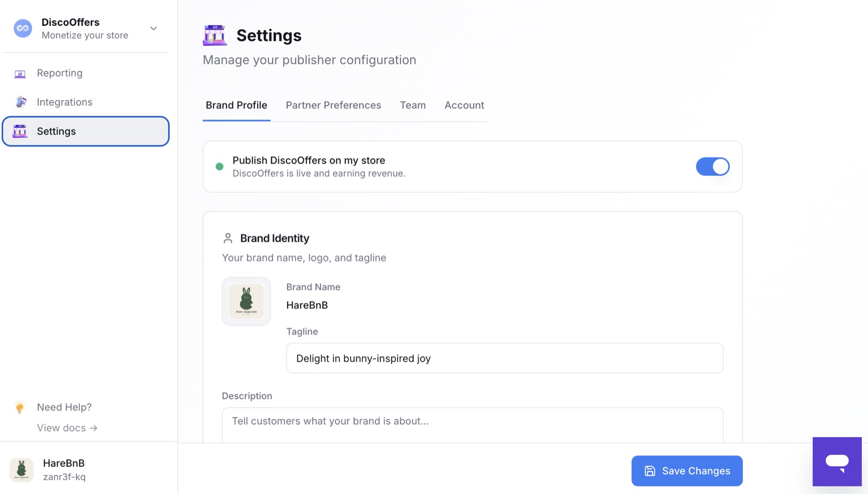Follow the View docs link
This screenshot has width=868, height=494.
click(67, 428)
